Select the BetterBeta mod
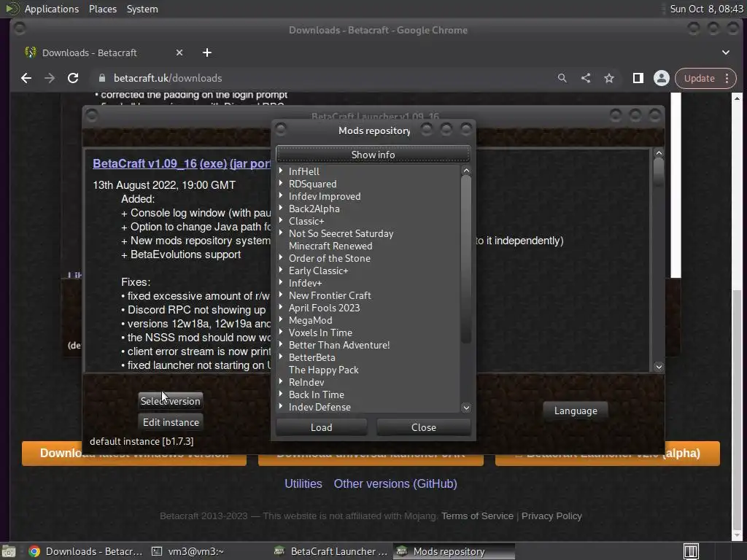747x560 pixels. (311, 357)
